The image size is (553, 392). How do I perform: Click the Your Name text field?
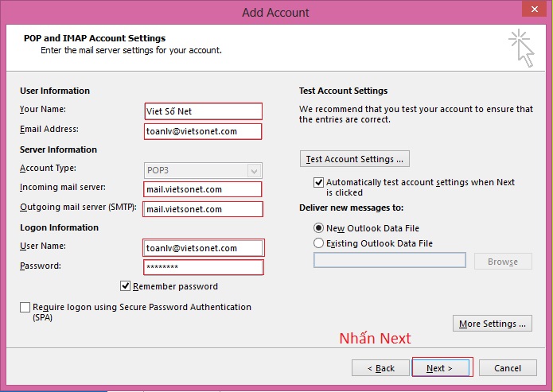(203, 111)
